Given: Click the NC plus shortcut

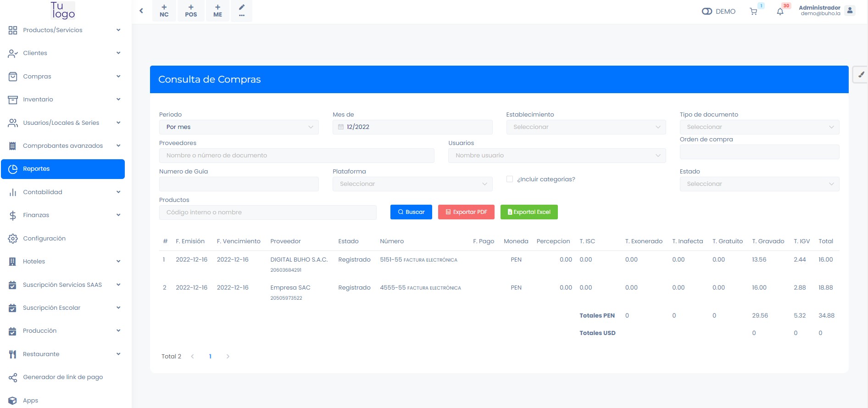Looking at the screenshot, I should click(x=164, y=11).
